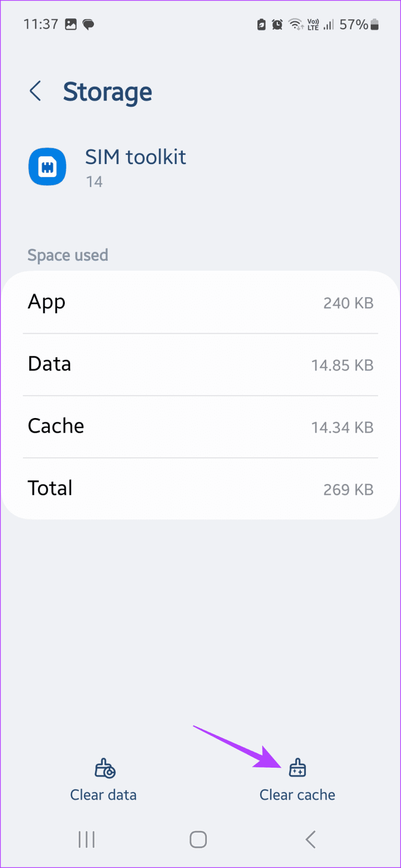
Task: Tap the Storage page title
Action: tap(108, 92)
